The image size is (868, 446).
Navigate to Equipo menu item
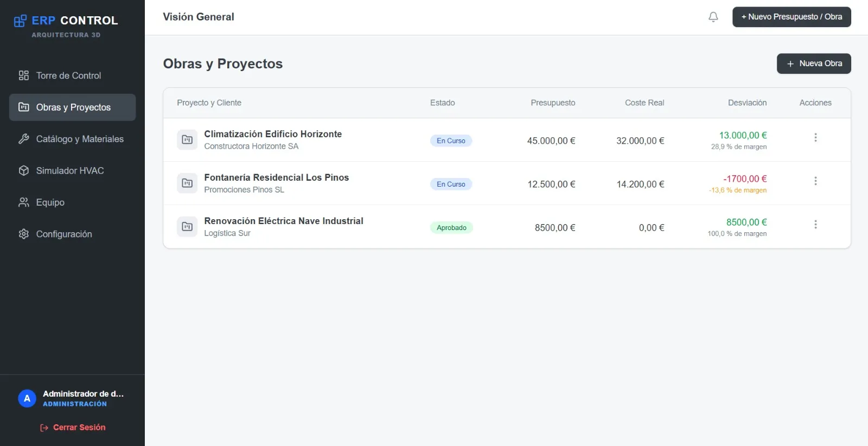point(72,202)
